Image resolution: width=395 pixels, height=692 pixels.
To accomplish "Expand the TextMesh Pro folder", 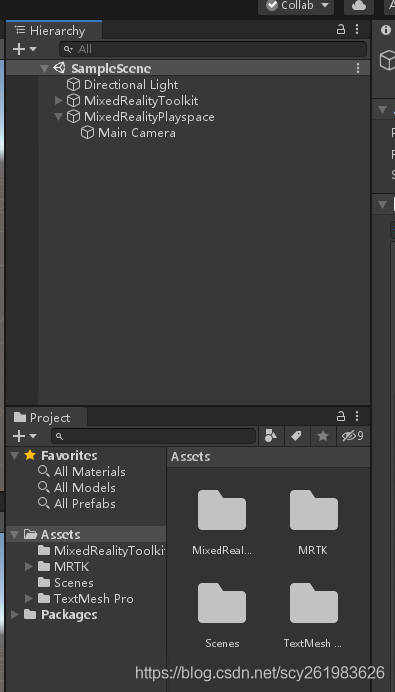I will 29,599.
